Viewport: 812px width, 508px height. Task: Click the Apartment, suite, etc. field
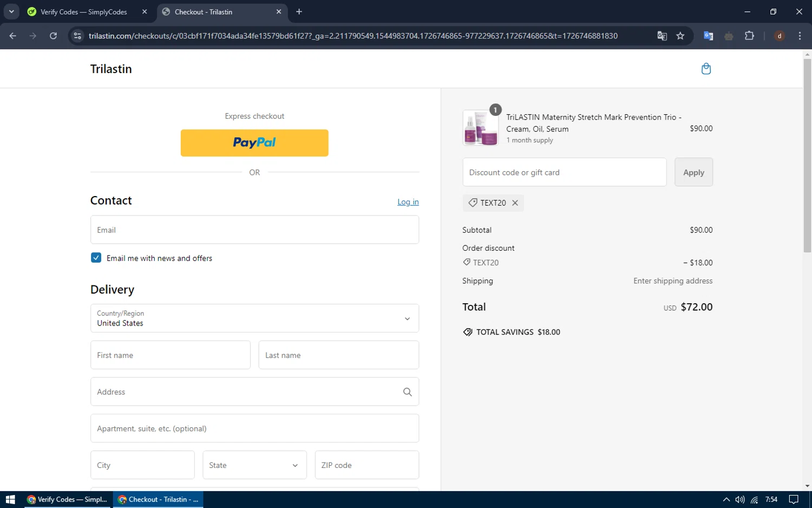coord(254,428)
